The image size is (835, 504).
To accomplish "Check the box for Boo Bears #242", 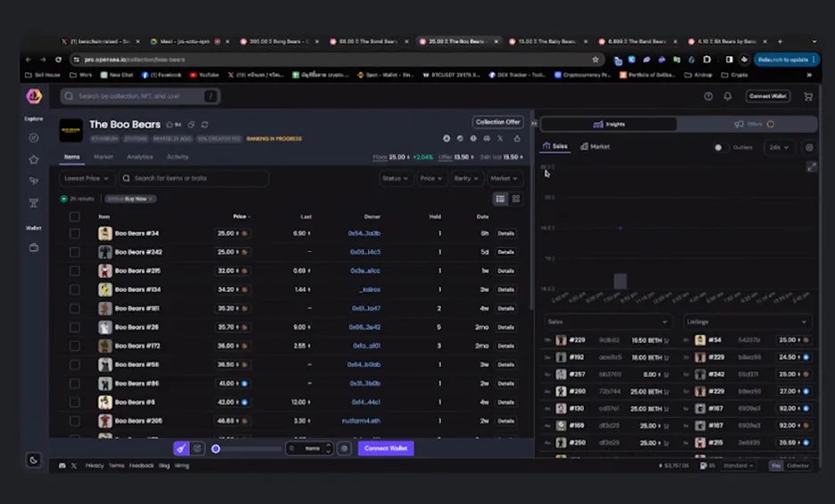I will (x=75, y=252).
